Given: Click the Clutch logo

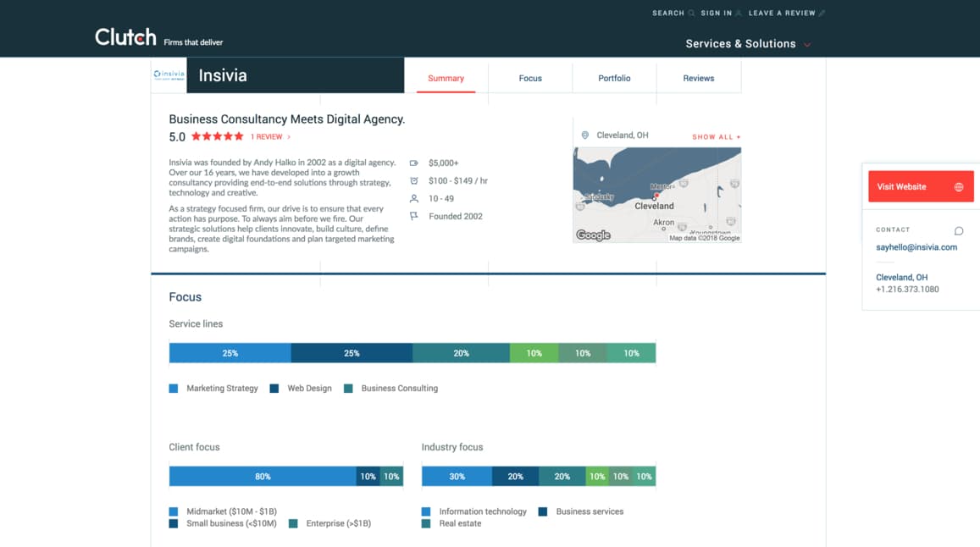Looking at the screenshot, I should pyautogui.click(x=125, y=37).
